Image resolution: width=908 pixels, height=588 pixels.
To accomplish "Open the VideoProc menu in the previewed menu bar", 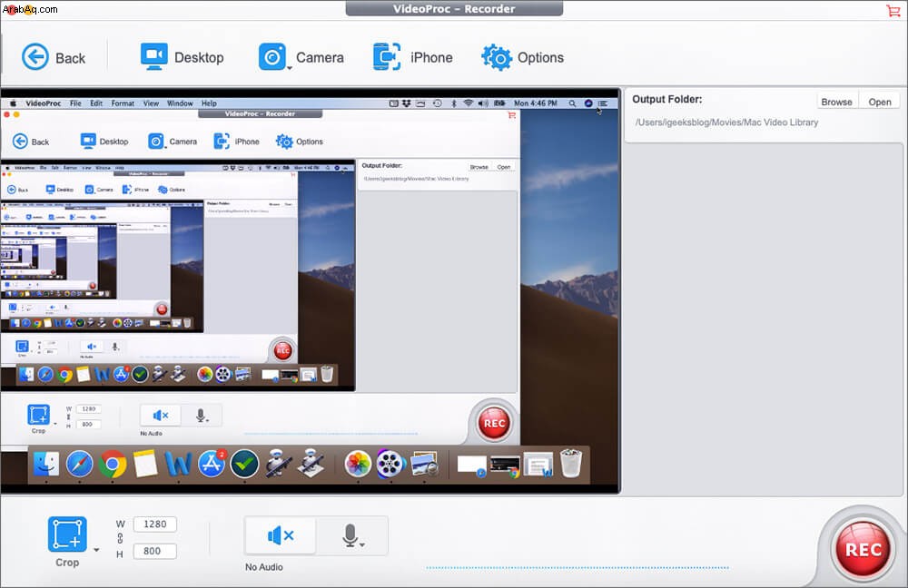I will click(44, 103).
